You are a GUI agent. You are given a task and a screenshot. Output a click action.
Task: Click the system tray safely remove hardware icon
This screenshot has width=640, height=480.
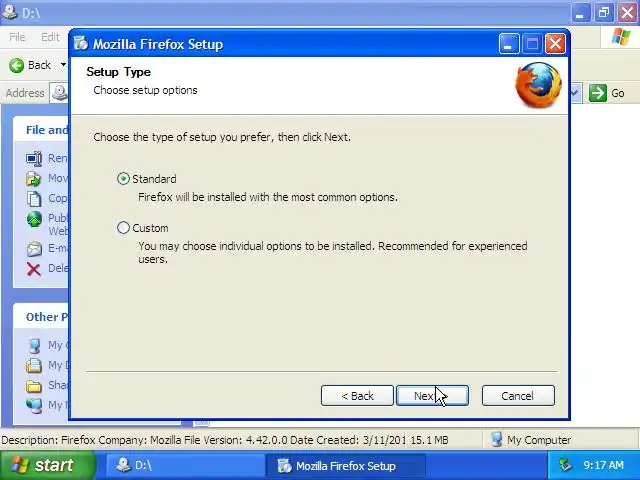566,465
